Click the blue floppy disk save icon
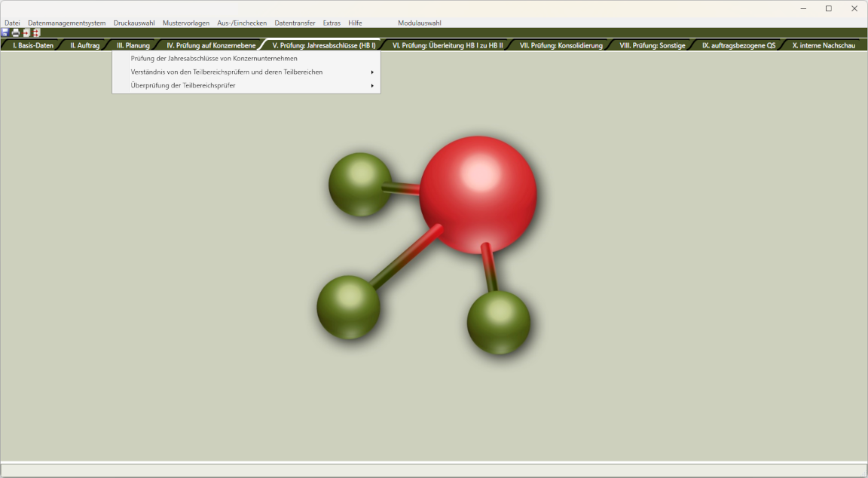Viewport: 868px width, 478px height. 5,32
